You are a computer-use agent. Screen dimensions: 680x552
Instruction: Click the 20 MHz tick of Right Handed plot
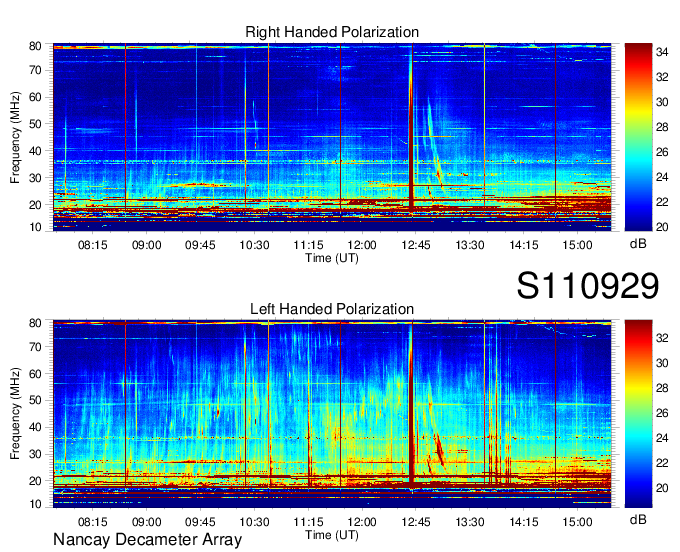(35, 205)
